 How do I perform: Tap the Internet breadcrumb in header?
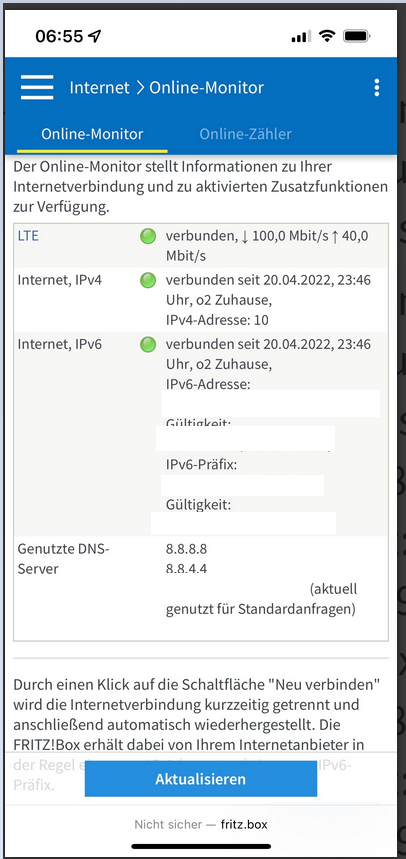pos(100,88)
